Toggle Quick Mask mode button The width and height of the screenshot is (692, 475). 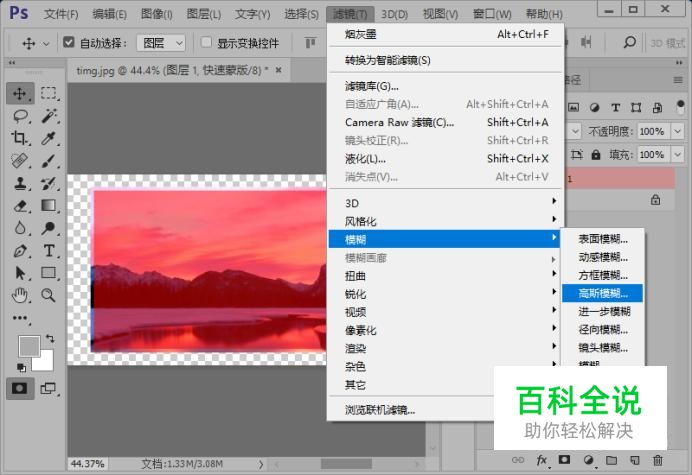19,388
